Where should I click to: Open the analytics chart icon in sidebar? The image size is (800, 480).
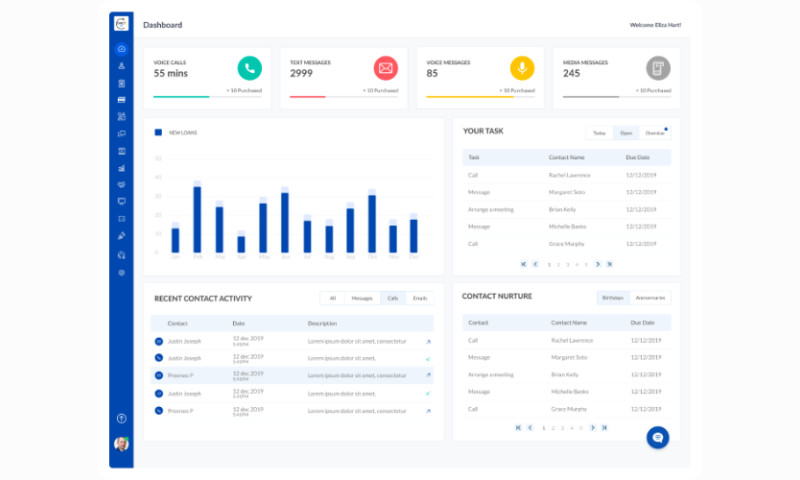[121, 168]
